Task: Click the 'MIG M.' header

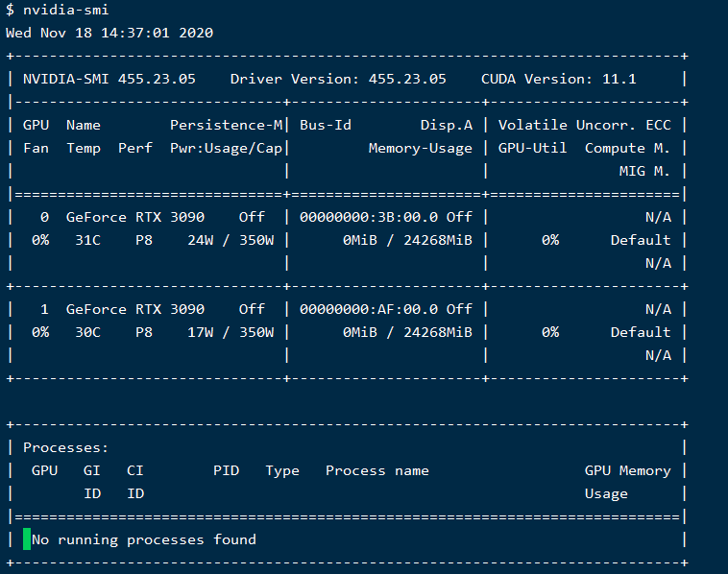Action: (x=644, y=171)
